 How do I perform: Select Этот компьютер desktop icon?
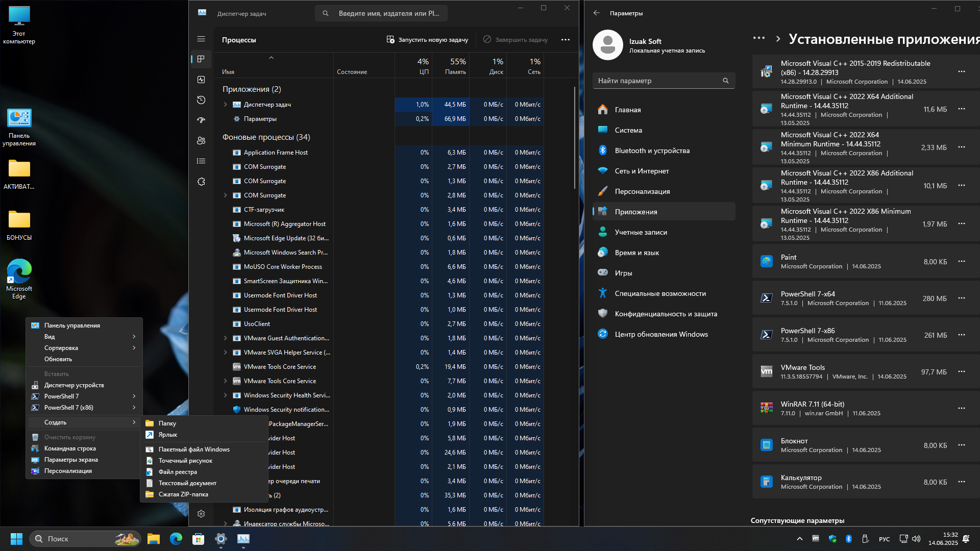19,25
